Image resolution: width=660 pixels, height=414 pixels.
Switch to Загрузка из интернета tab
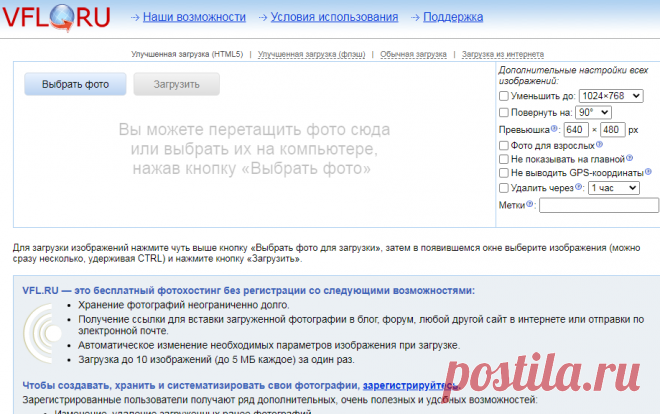click(x=503, y=54)
